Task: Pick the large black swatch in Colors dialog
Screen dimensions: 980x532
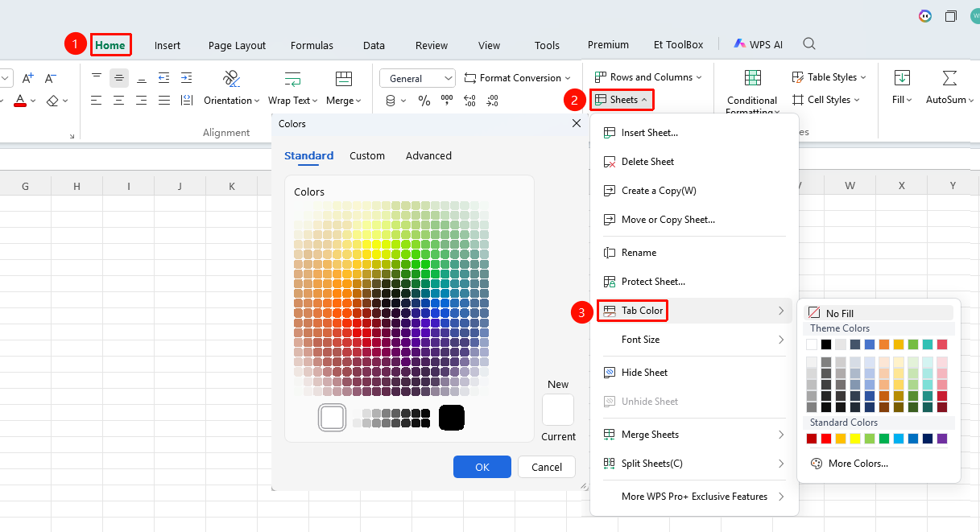Action: tap(452, 417)
